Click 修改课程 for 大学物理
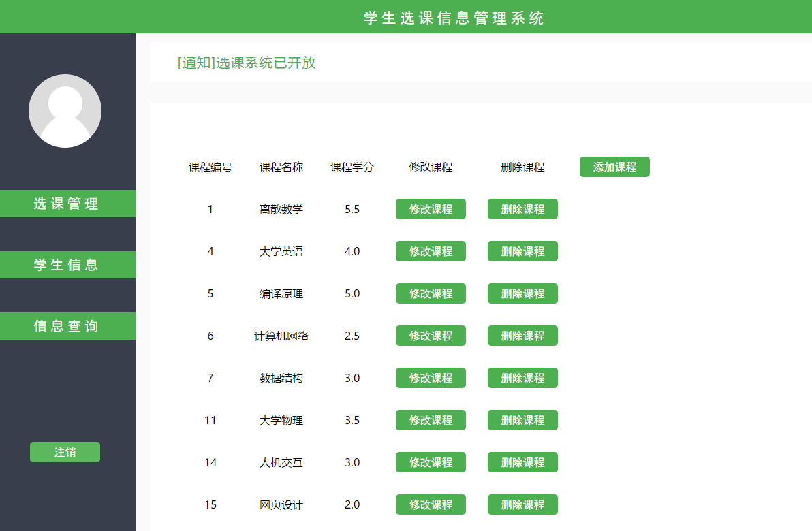The width and height of the screenshot is (812, 531). tap(431, 420)
